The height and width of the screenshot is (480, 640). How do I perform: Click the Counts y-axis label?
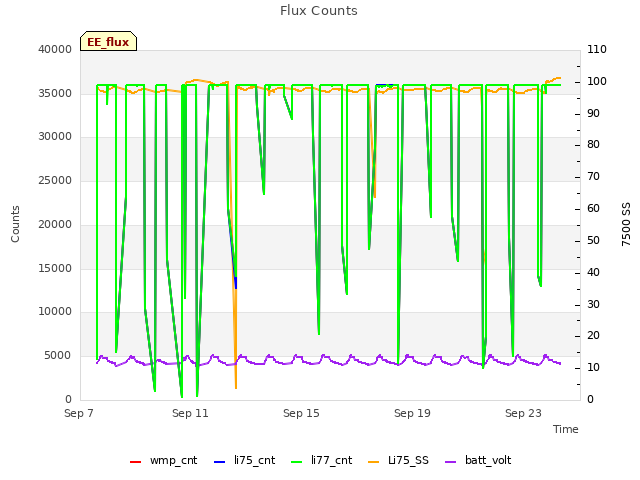(x=15, y=224)
